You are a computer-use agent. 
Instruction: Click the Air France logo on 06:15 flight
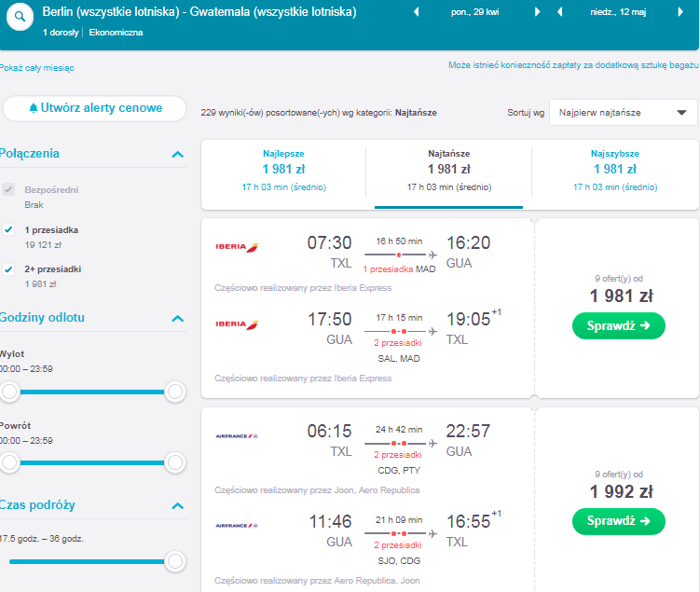(x=237, y=436)
